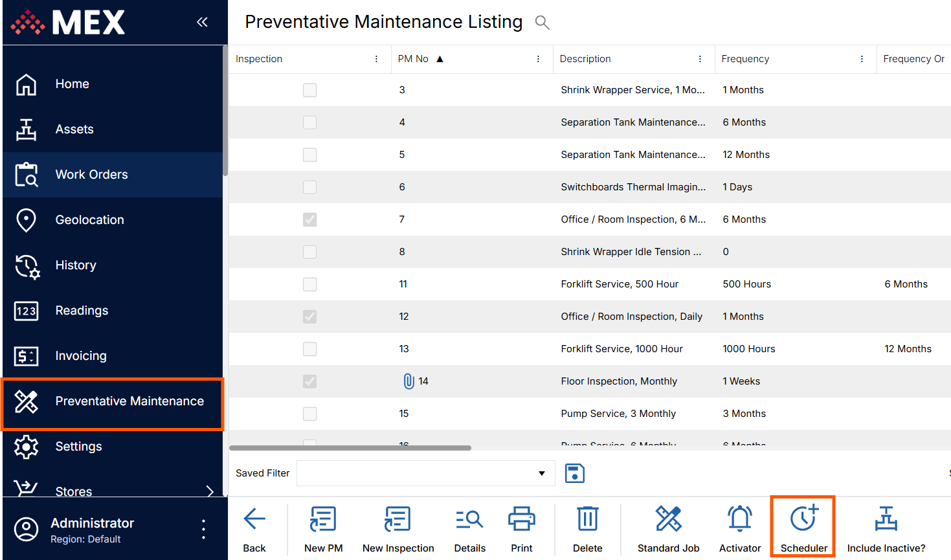This screenshot has height=560, width=951.
Task: Open search magnifier beside page title
Action: 542,23
